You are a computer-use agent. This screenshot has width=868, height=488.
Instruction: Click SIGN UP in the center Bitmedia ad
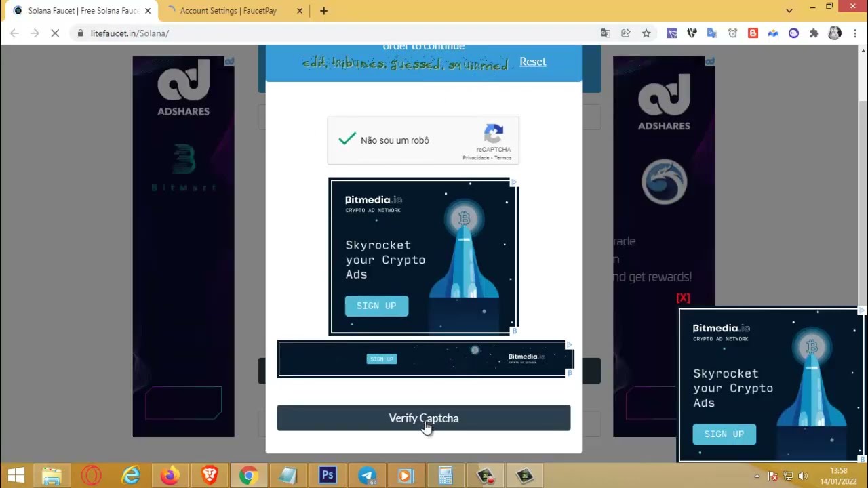click(376, 306)
